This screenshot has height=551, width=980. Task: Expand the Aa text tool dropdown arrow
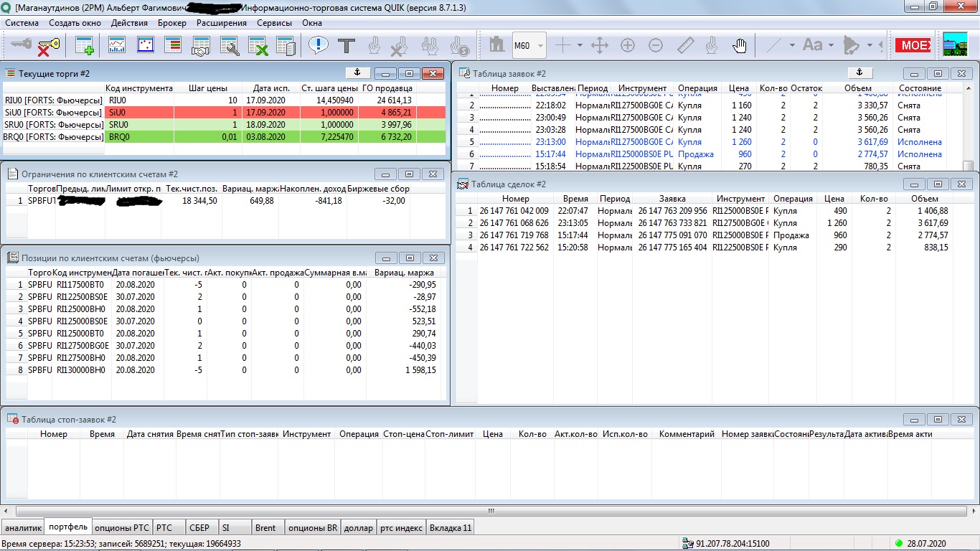pyautogui.click(x=831, y=46)
